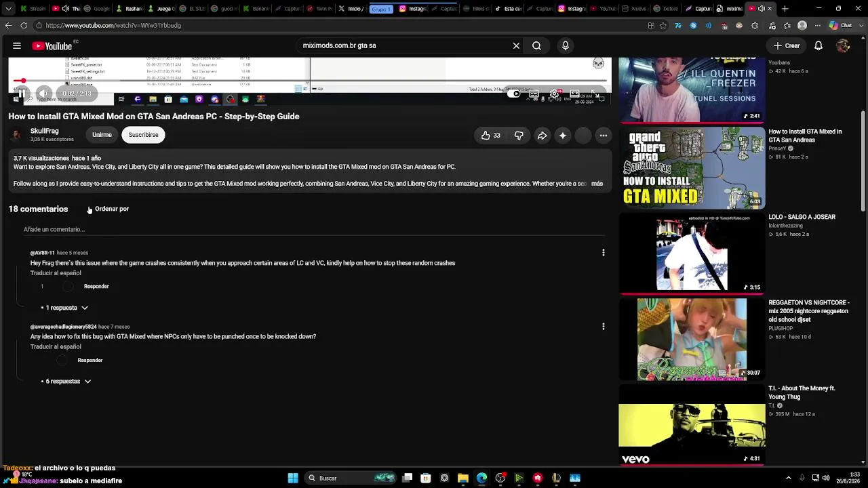Pause the video
Screen dimensions: 868x488
[x=21, y=94]
